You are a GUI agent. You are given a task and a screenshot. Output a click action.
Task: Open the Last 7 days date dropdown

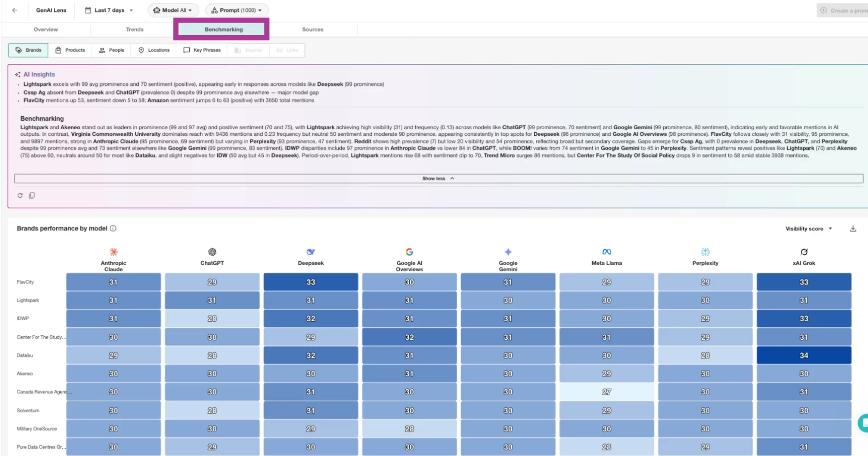pyautogui.click(x=109, y=10)
